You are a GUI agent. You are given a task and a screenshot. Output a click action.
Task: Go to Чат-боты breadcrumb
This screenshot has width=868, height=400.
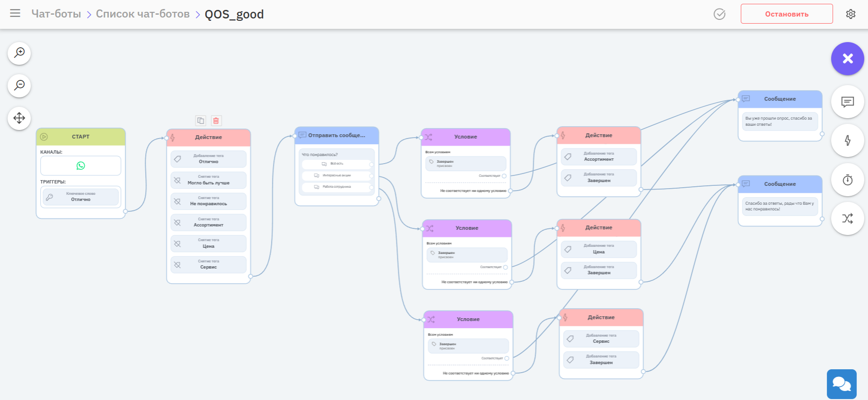(x=56, y=14)
